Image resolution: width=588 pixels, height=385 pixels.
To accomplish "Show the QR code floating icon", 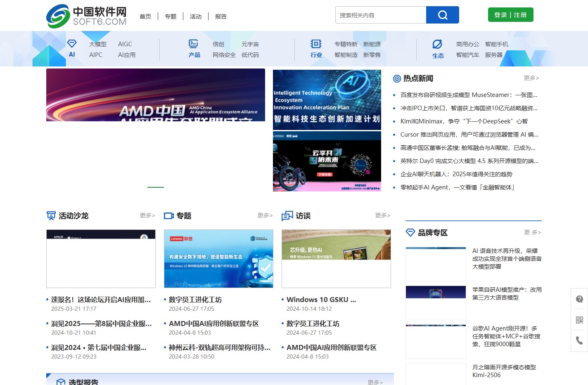I will pos(579,320).
